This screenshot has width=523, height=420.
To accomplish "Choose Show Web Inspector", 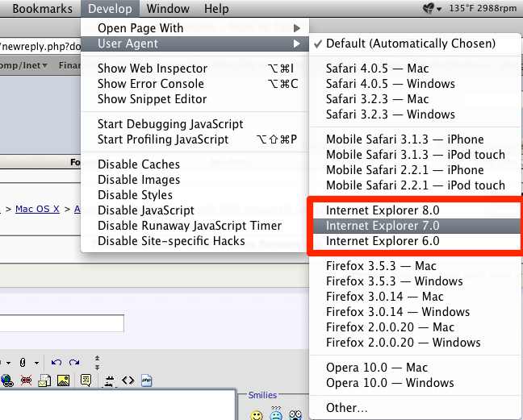I will click(195, 69).
